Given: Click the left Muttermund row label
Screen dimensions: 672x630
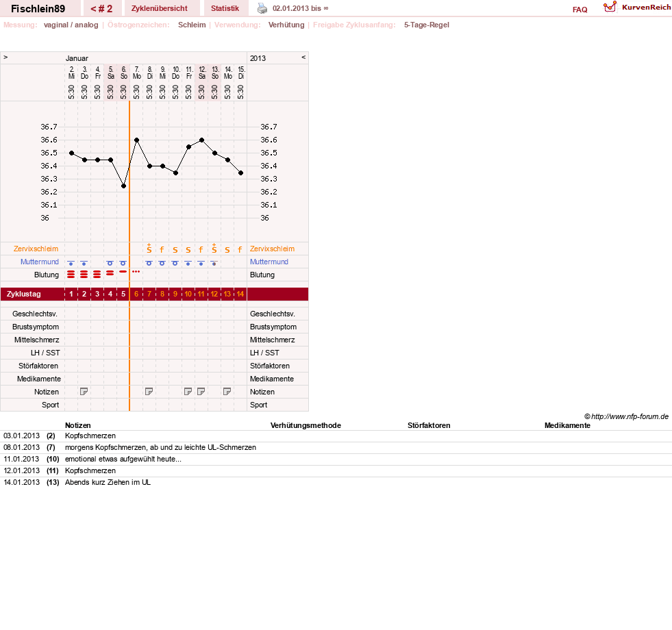Looking at the screenshot, I should [40, 262].
